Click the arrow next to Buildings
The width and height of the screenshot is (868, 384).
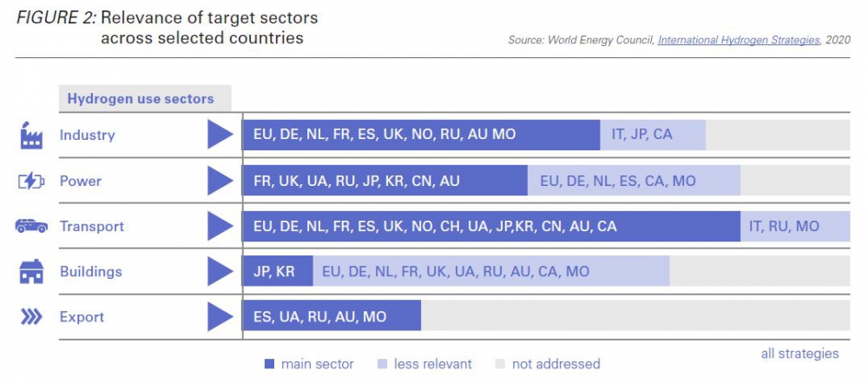pyautogui.click(x=220, y=272)
